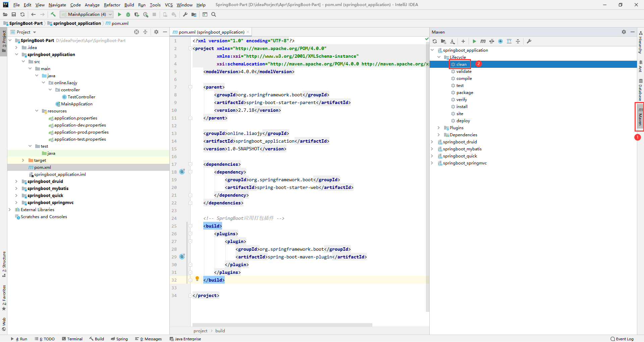Toggle the Maven side tool window tab
Image resolution: width=644 pixels, height=342 pixels.
[x=640, y=116]
